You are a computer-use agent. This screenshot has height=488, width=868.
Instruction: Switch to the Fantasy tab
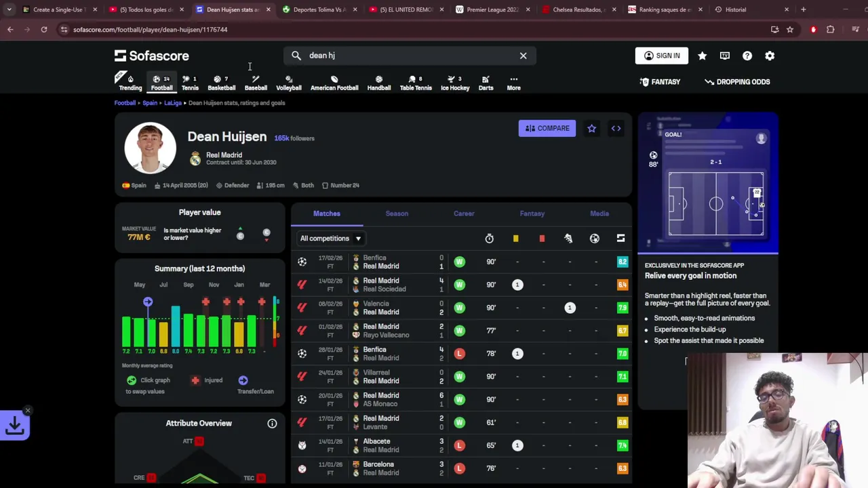click(532, 213)
